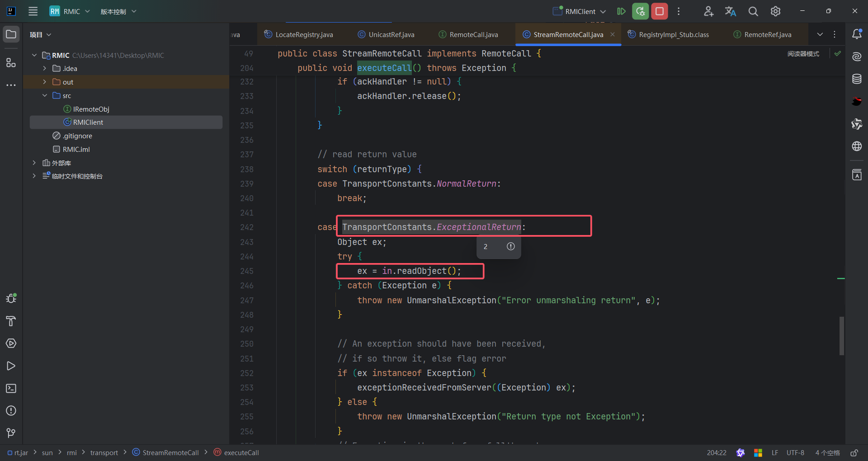Open the Debug tool window
The image size is (868, 461).
[x=11, y=298]
